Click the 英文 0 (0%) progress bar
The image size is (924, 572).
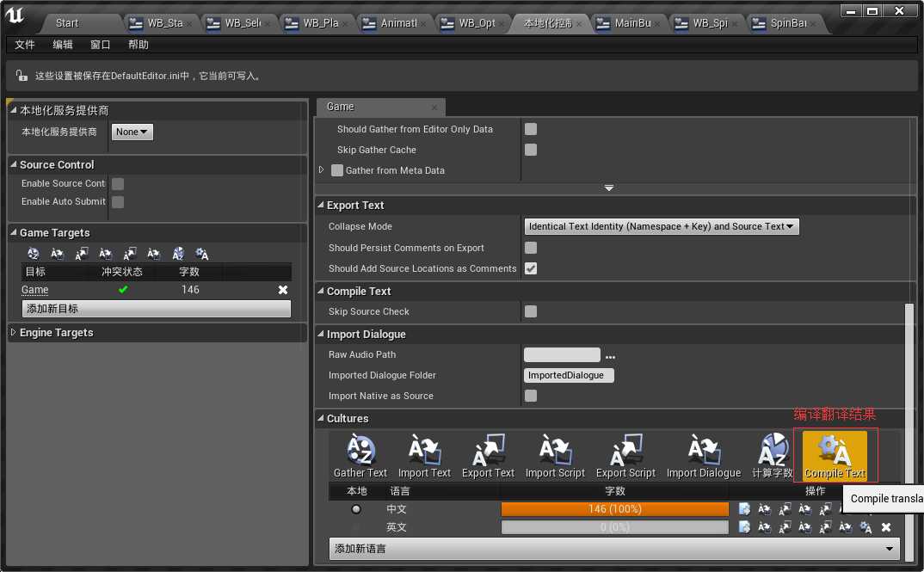point(614,527)
